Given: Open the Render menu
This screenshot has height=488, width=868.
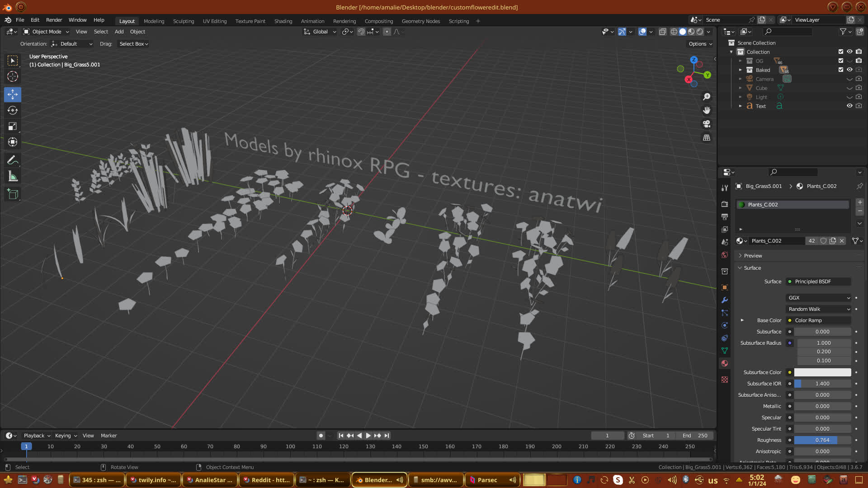Looking at the screenshot, I should (x=54, y=20).
